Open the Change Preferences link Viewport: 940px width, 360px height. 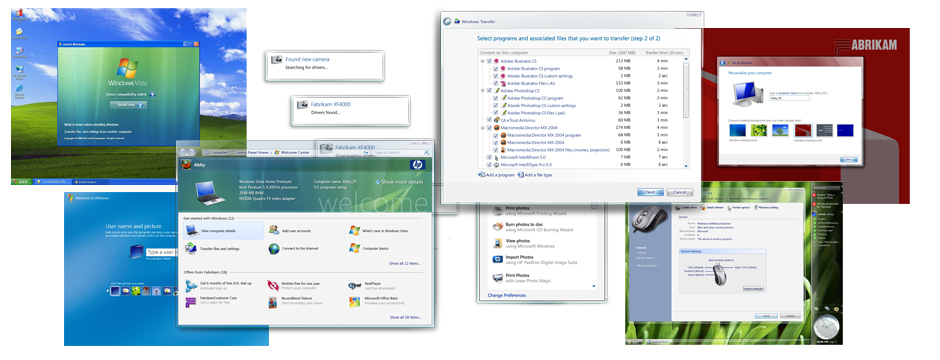click(507, 295)
